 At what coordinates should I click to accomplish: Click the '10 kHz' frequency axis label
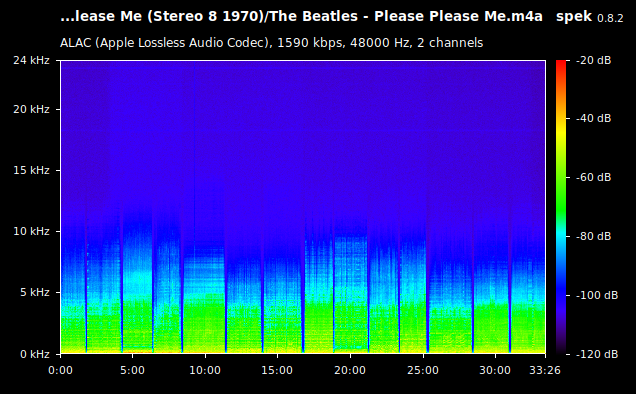click(31, 232)
